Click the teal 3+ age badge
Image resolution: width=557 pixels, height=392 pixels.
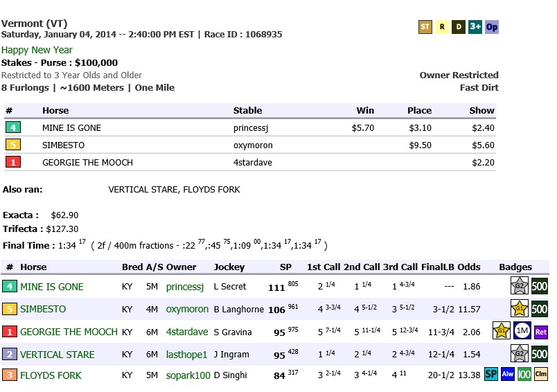(475, 28)
